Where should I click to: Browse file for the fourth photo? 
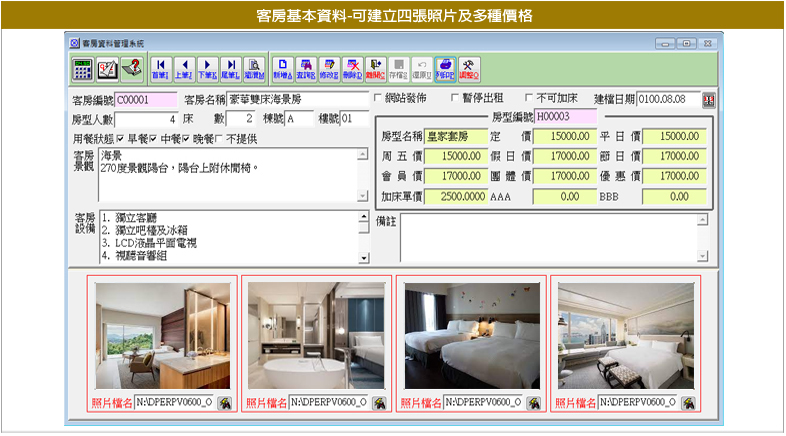click(689, 403)
